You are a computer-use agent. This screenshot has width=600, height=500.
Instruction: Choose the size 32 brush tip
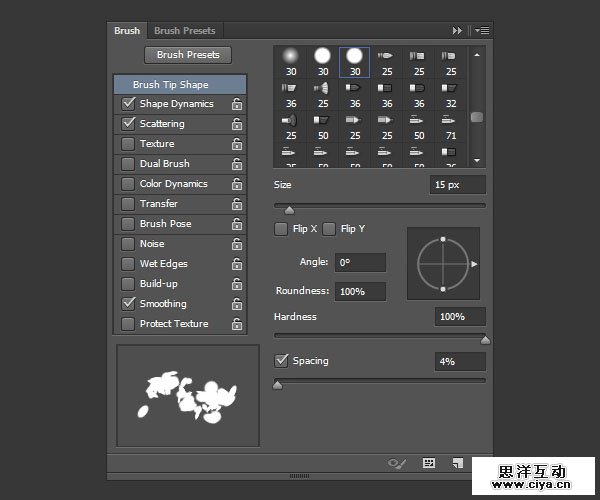450,94
